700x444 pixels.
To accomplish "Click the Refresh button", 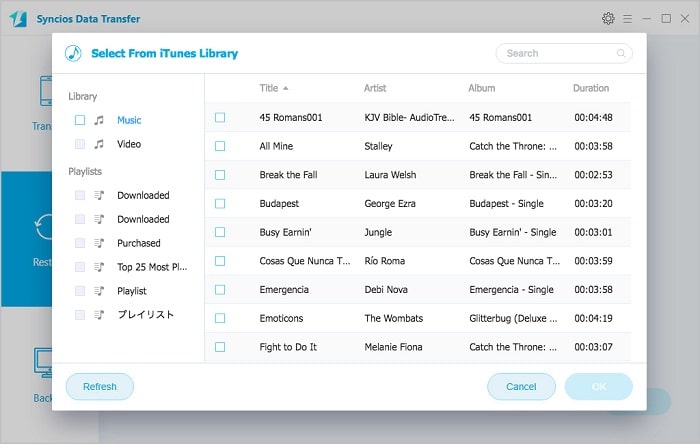I will (x=100, y=386).
